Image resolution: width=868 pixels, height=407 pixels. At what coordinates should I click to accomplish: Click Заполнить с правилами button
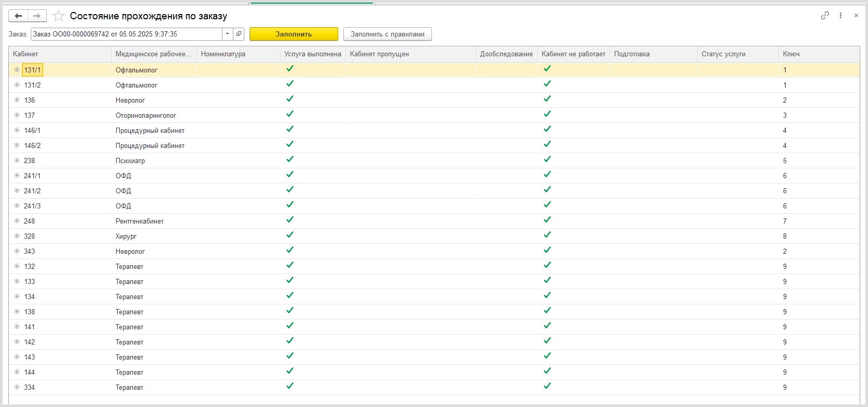click(x=387, y=34)
